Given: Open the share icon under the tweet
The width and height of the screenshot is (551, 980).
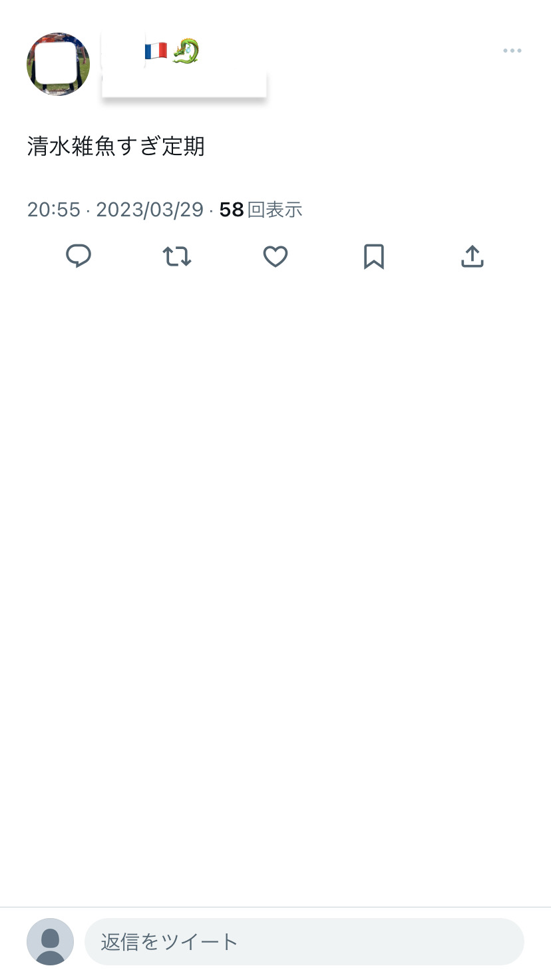Looking at the screenshot, I should [x=472, y=256].
